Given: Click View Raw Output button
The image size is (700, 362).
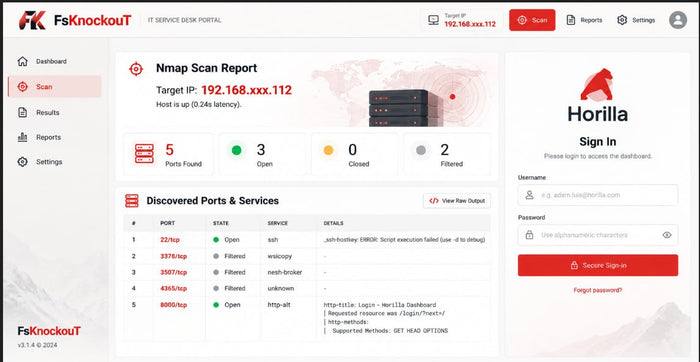Looking at the screenshot, I should pos(457,201).
